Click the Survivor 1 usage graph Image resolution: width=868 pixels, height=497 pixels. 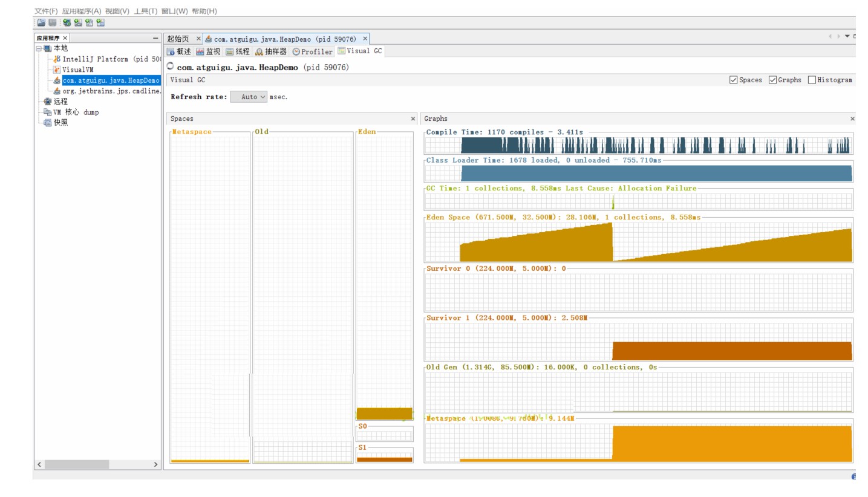pos(638,341)
